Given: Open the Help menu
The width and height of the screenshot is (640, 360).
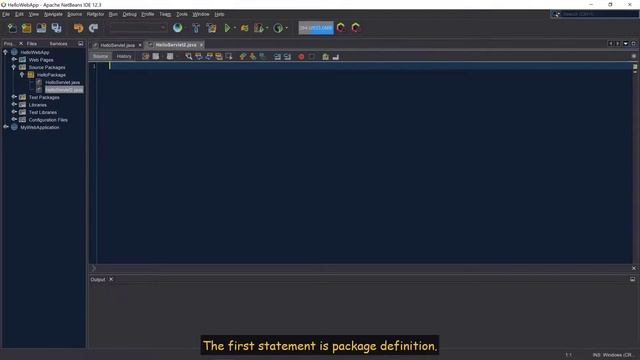Looking at the screenshot, I should point(219,14).
